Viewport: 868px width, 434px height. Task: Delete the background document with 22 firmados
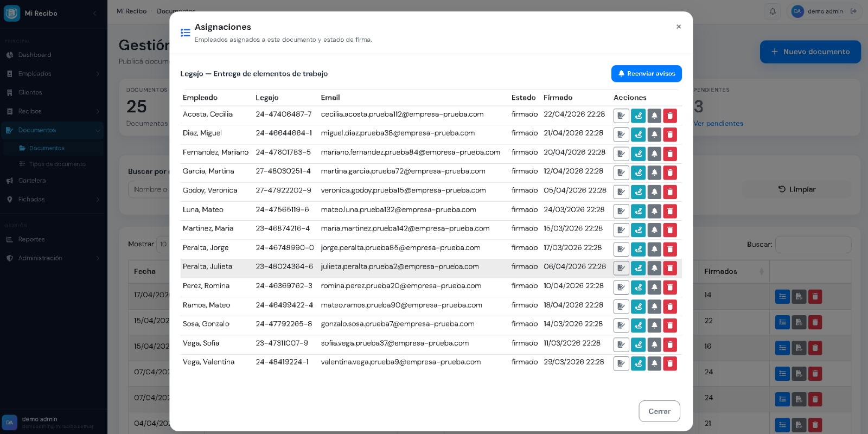[x=815, y=322]
